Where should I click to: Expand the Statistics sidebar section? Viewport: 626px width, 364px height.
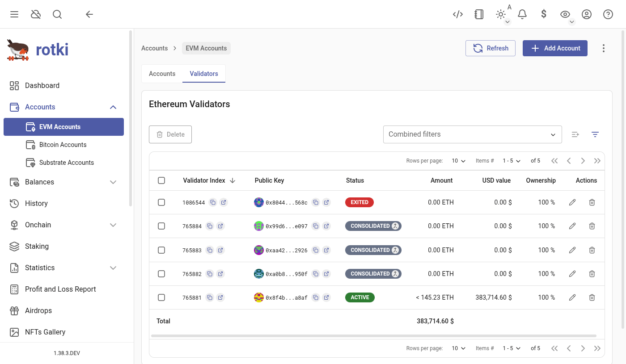pyautogui.click(x=113, y=268)
